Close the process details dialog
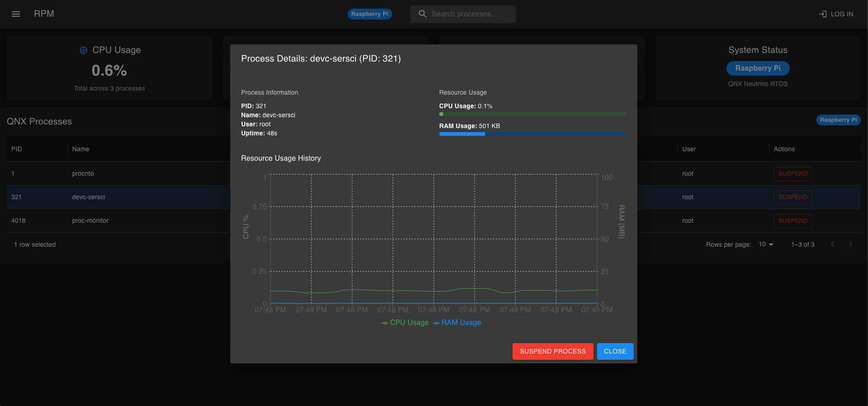The height and width of the screenshot is (406, 868). pyautogui.click(x=615, y=351)
